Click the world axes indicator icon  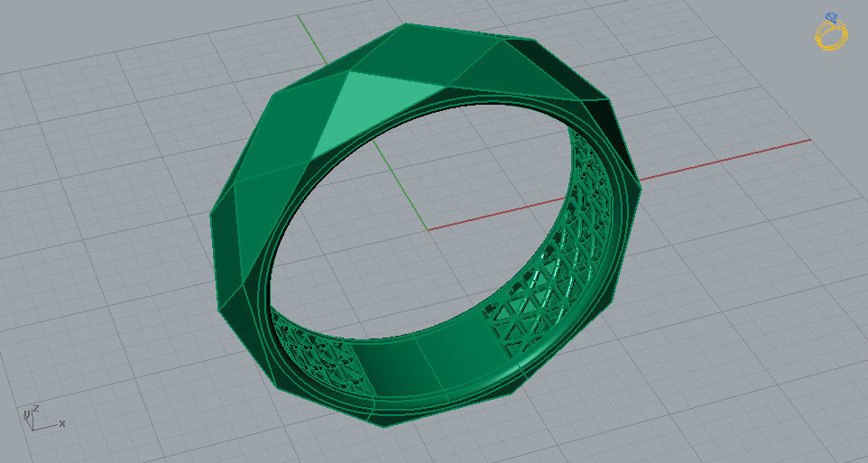[x=42, y=418]
